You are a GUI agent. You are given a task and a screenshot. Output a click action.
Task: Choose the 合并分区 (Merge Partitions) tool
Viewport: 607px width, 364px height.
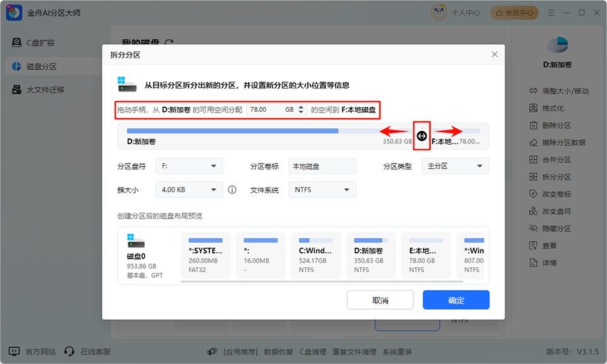click(x=556, y=159)
